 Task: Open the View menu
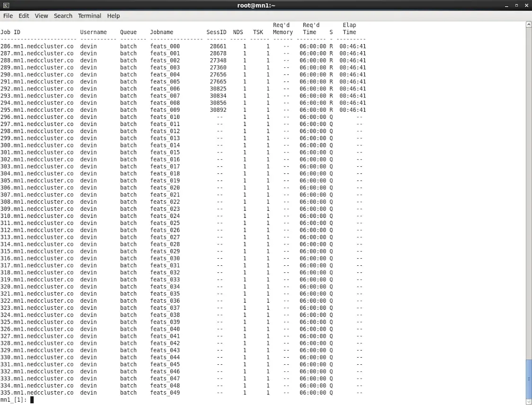[41, 16]
